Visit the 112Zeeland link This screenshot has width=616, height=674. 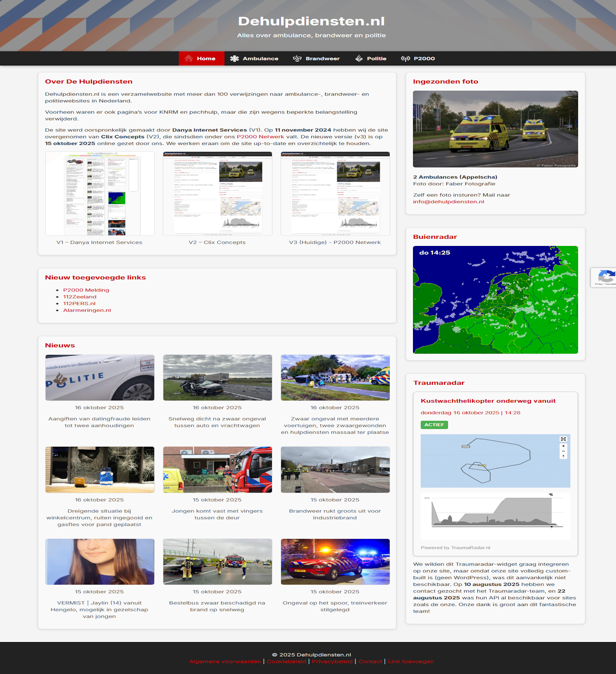tap(80, 296)
